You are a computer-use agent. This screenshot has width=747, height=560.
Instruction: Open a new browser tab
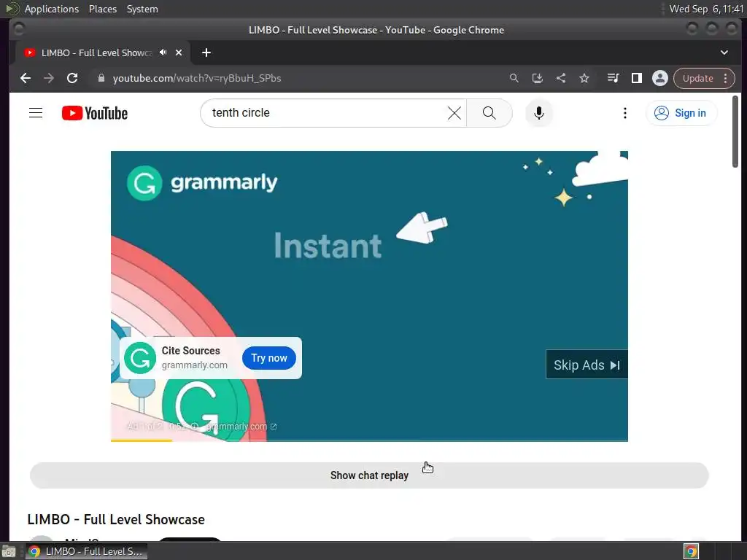pos(206,52)
